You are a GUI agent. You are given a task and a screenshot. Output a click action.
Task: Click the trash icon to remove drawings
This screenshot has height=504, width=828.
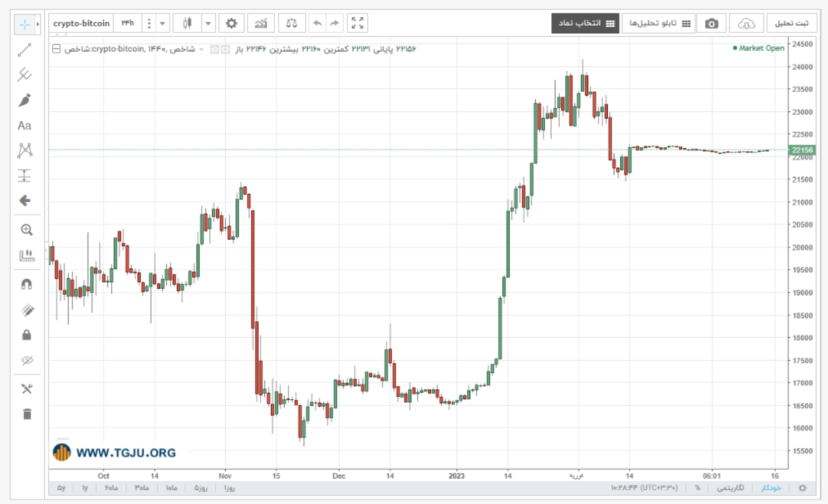pyautogui.click(x=27, y=414)
